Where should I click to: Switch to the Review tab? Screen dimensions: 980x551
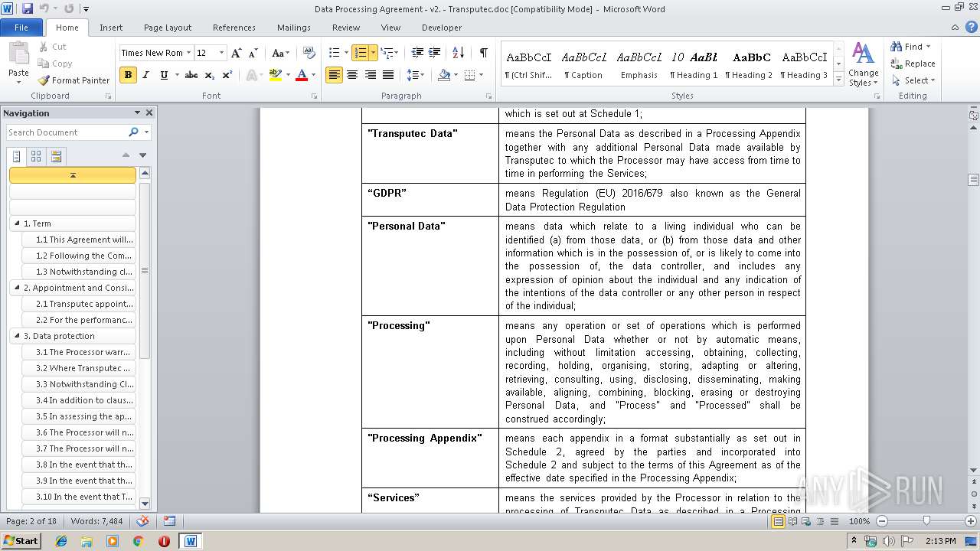pos(346,28)
